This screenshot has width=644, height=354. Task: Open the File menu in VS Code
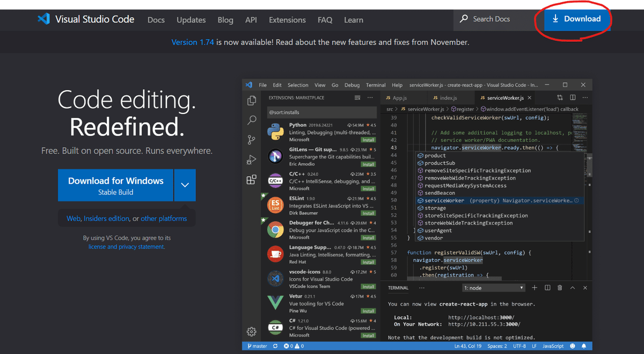(263, 85)
